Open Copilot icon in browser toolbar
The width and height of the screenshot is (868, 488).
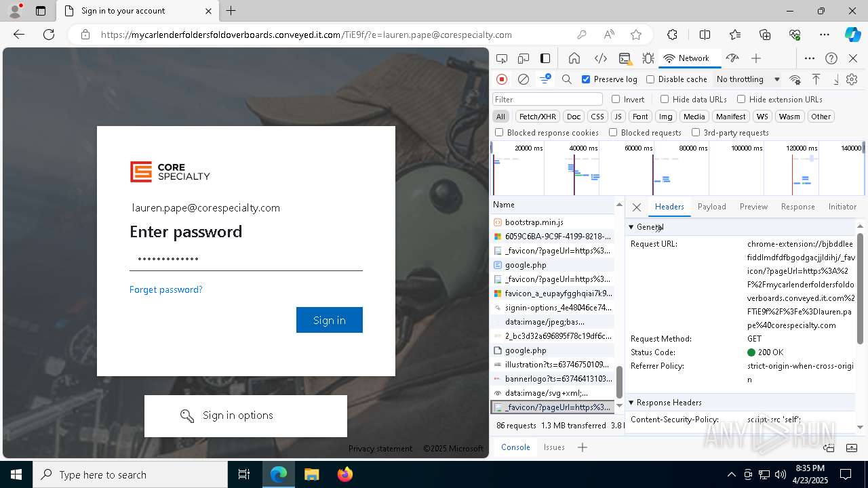coord(852,35)
